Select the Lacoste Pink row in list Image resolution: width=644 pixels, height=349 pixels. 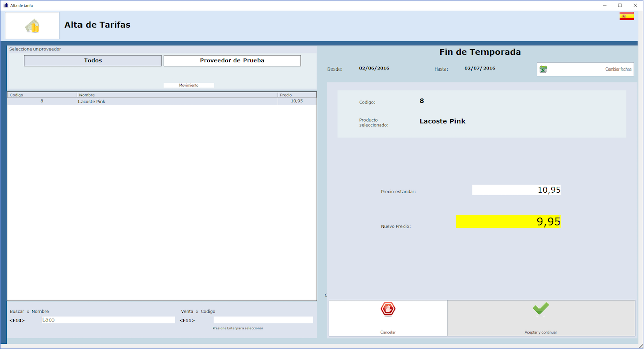tap(161, 101)
